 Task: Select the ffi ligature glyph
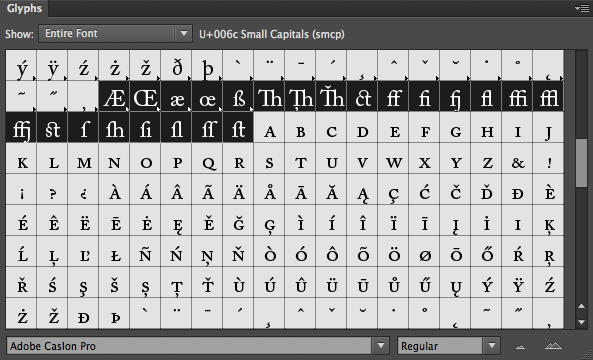click(517, 96)
